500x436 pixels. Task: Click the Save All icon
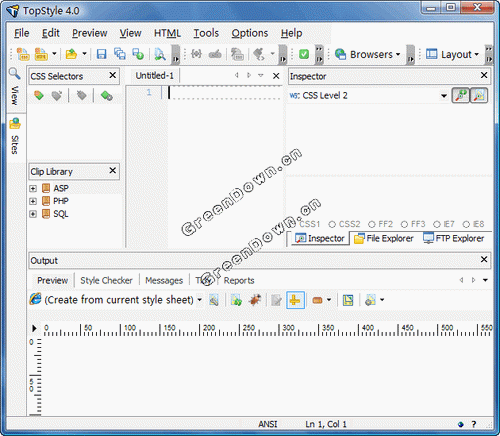pyautogui.click(x=120, y=54)
